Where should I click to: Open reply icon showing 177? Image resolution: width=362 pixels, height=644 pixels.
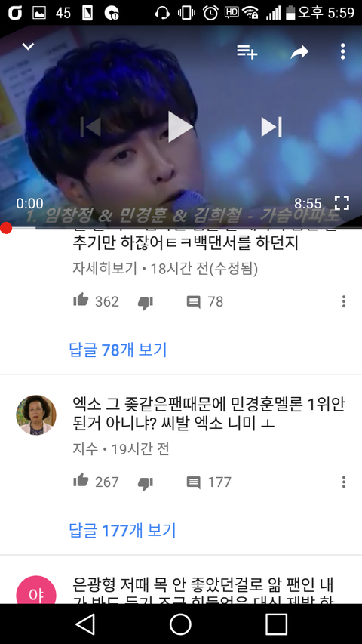[193, 482]
